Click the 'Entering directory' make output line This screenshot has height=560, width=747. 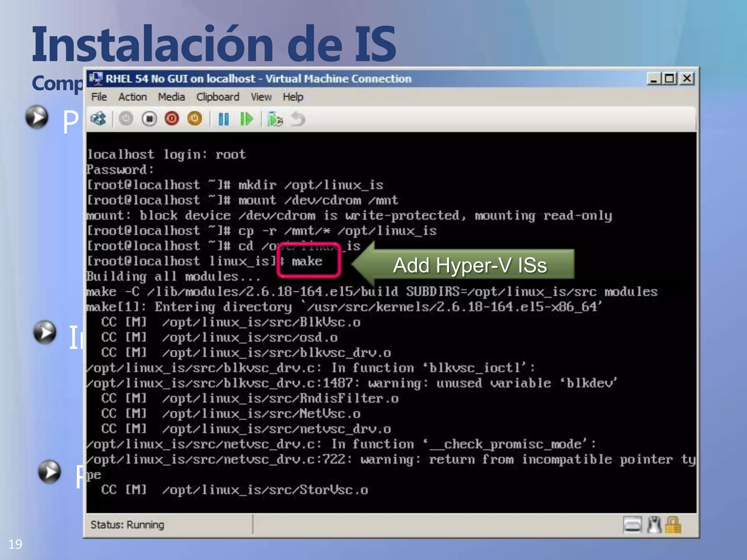pyautogui.click(x=344, y=307)
